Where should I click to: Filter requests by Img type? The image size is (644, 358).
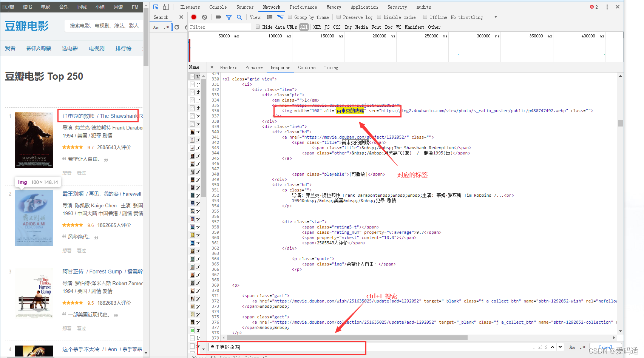348,27
